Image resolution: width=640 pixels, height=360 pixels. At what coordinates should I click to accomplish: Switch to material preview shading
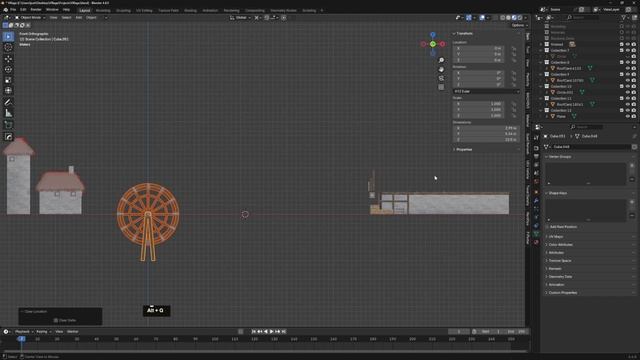514,18
